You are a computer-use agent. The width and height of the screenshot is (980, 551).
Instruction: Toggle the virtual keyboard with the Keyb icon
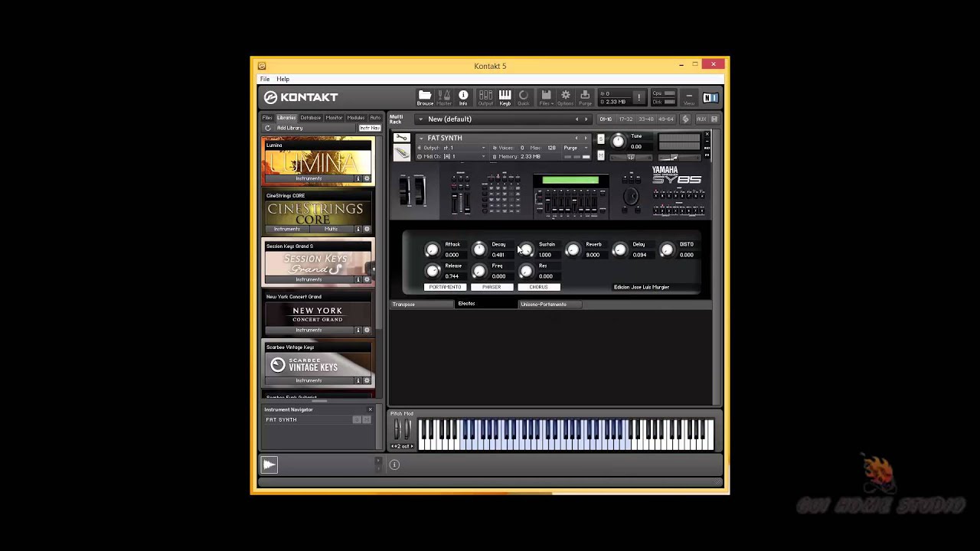coord(505,98)
